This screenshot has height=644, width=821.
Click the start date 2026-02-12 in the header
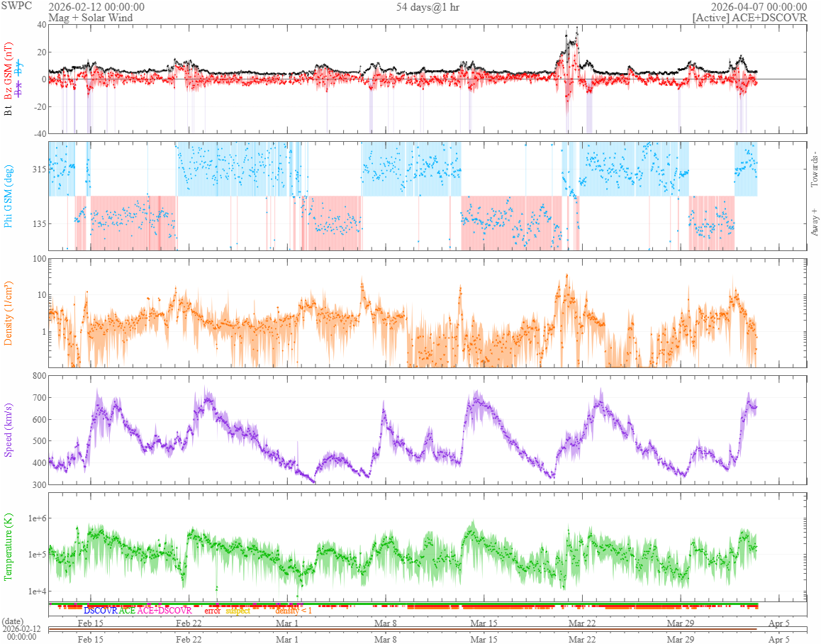pyautogui.click(x=96, y=7)
